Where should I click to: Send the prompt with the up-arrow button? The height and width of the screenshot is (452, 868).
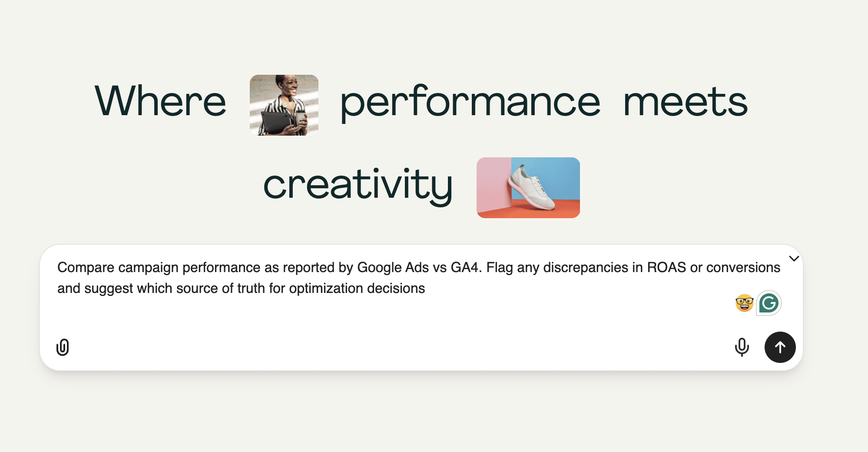point(780,347)
